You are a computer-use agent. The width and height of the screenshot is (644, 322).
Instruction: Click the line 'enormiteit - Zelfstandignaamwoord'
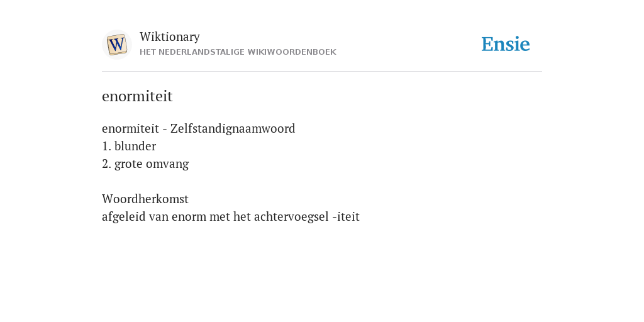pyautogui.click(x=198, y=128)
